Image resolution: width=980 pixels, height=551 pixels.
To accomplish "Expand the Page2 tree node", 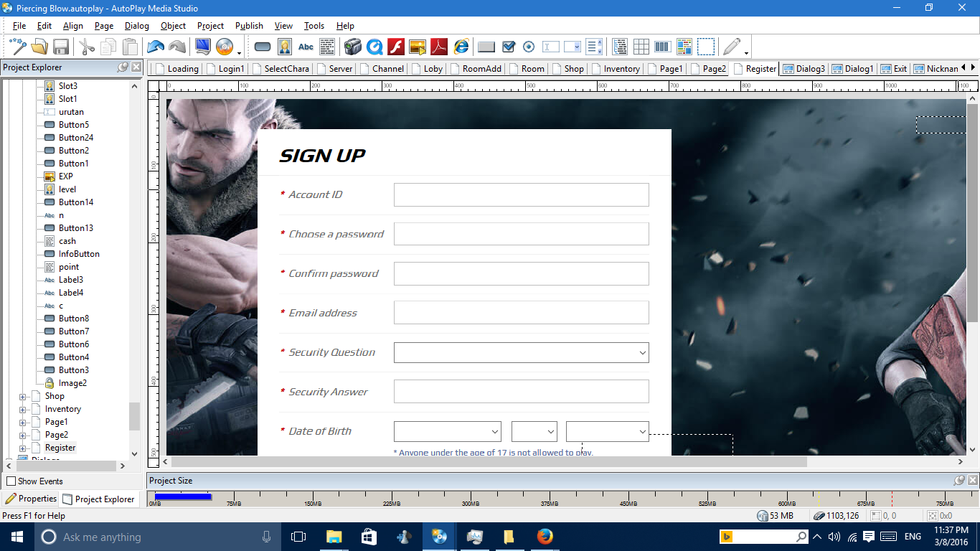I will (23, 435).
